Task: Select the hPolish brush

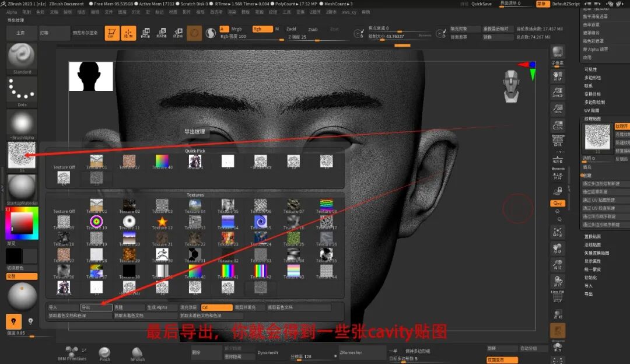Action: point(138,352)
